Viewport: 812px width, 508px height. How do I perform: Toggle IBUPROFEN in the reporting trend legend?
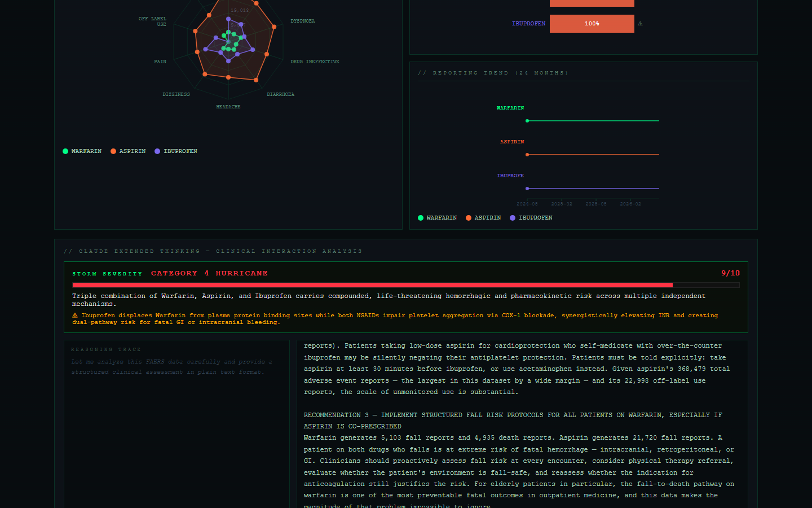(x=531, y=218)
